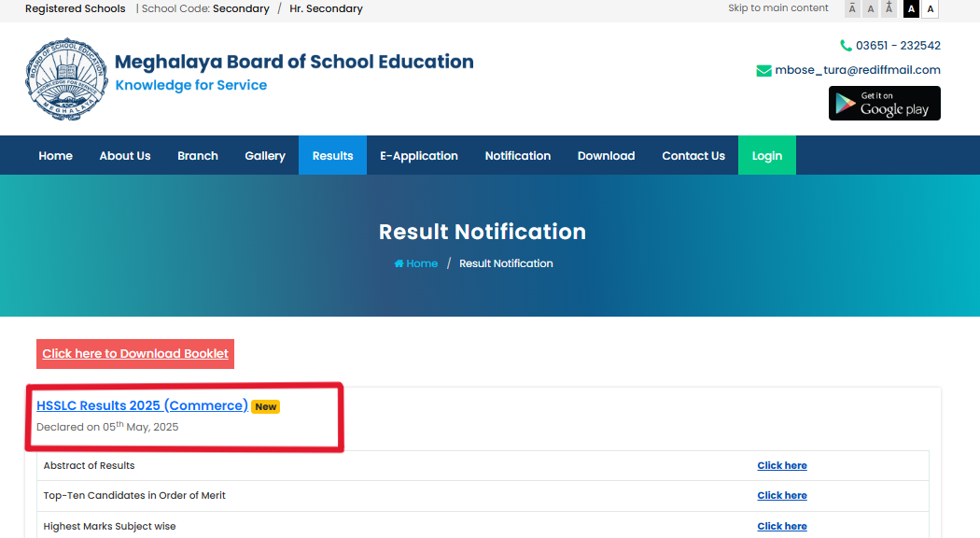Viewport: 980px width, 538px height.
Task: Click the envelope icon beside the email address
Action: (763, 69)
